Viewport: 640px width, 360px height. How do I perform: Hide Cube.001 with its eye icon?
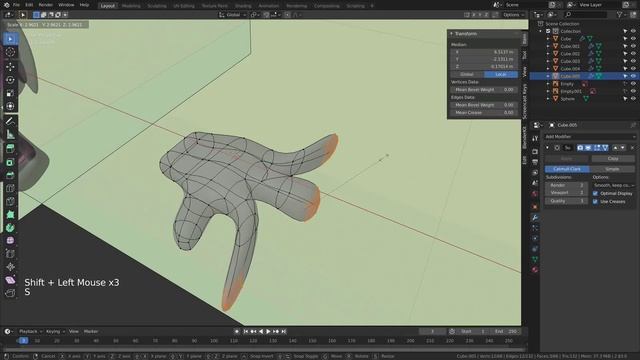633,46
